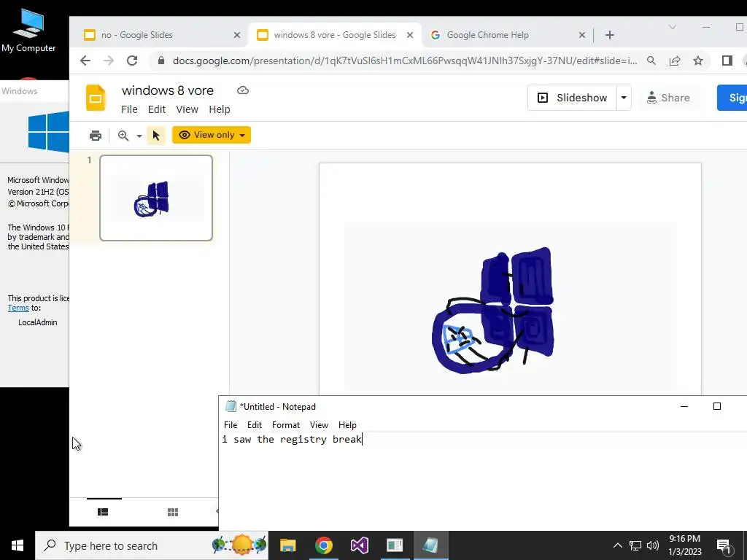Open File Explorer from taskbar
Screen dimensions: 747x560
point(287,545)
